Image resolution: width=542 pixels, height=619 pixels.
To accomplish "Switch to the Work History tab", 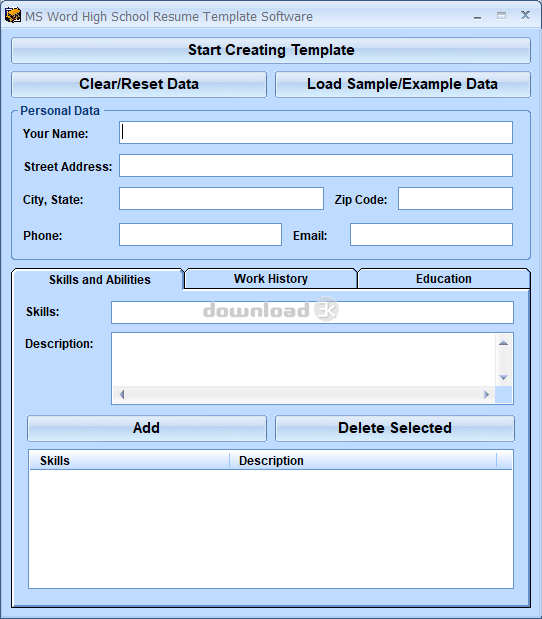I will [270, 279].
